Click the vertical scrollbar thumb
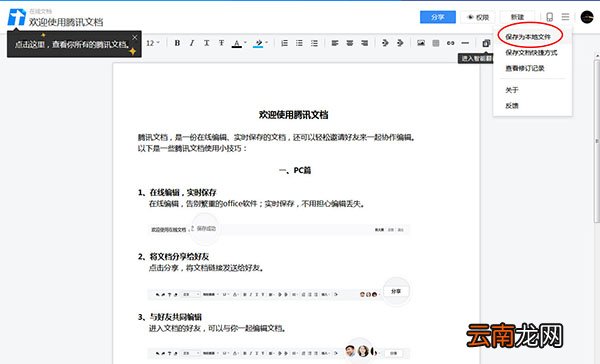 (x=597, y=141)
